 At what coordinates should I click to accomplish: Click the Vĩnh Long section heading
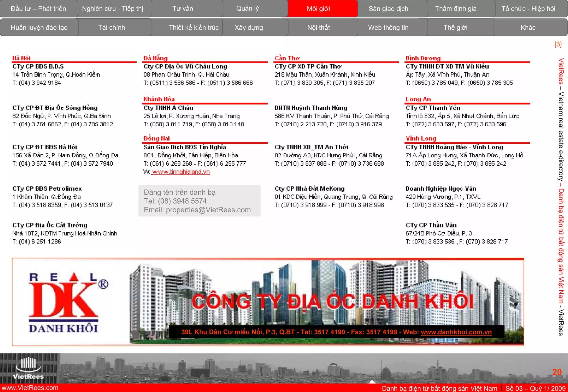point(421,138)
